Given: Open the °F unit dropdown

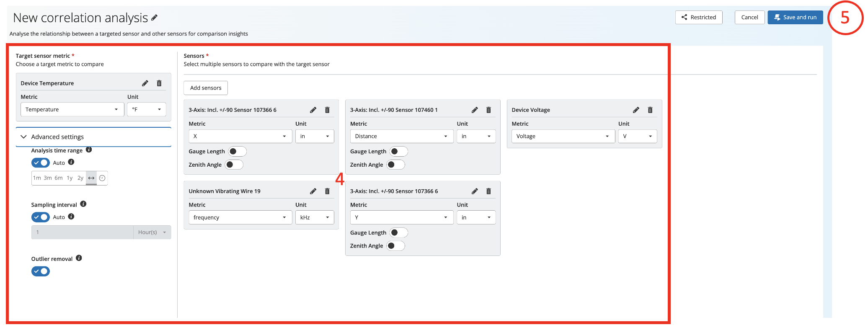Looking at the screenshot, I should pos(147,109).
